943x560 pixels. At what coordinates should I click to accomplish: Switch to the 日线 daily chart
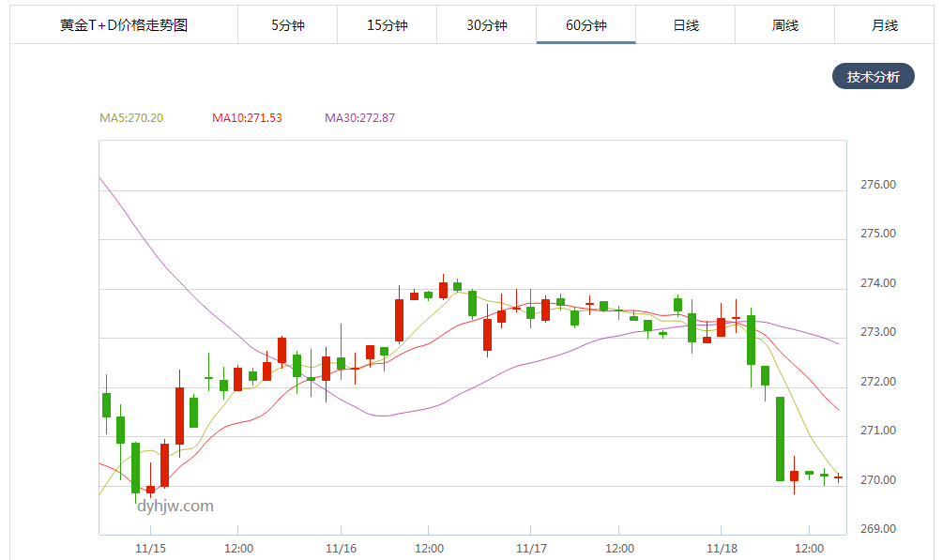pos(686,25)
